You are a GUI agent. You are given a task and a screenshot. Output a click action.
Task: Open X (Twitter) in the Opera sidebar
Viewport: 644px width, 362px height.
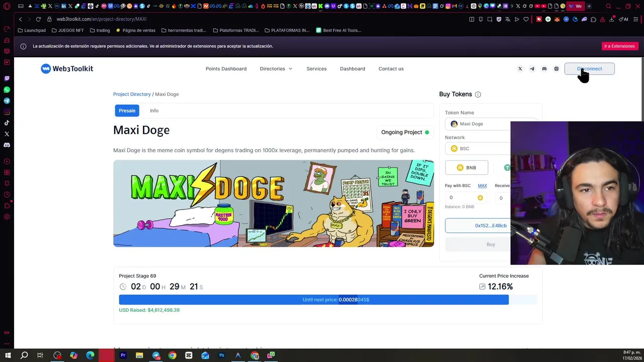tap(7, 134)
